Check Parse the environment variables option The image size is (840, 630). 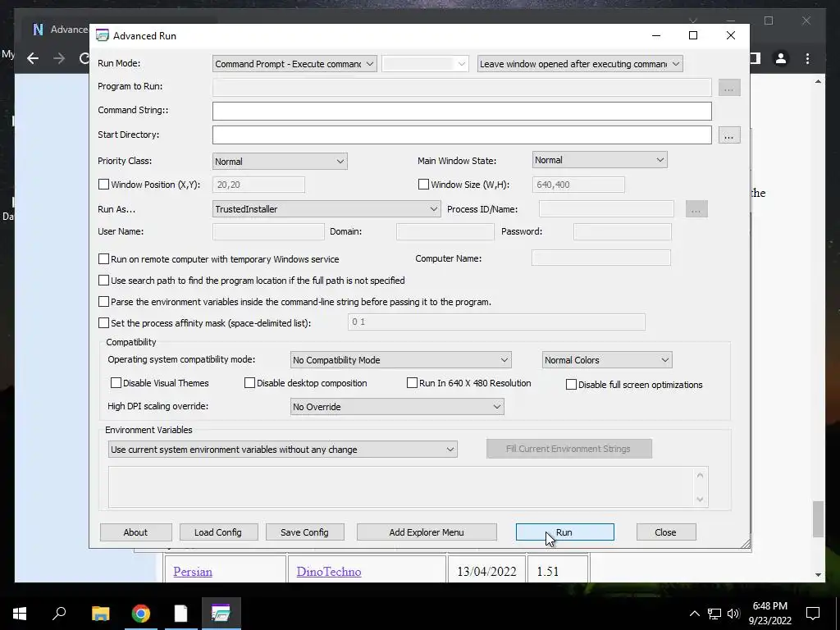pos(104,302)
